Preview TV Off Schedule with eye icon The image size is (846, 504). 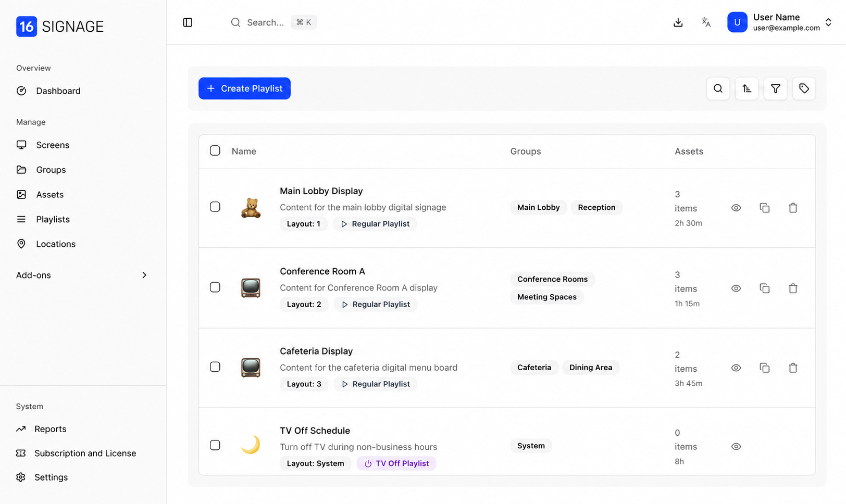coord(736,447)
